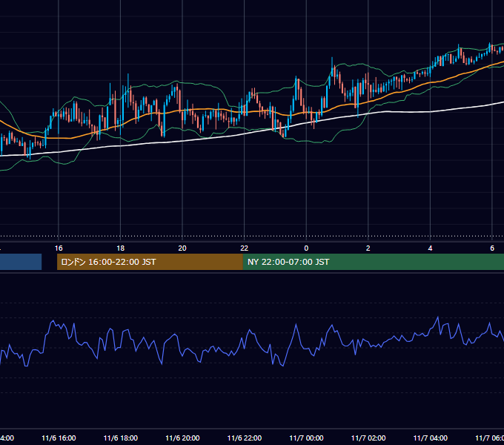Click the upper time axis label 22
The image size is (504, 445).
tap(245, 248)
